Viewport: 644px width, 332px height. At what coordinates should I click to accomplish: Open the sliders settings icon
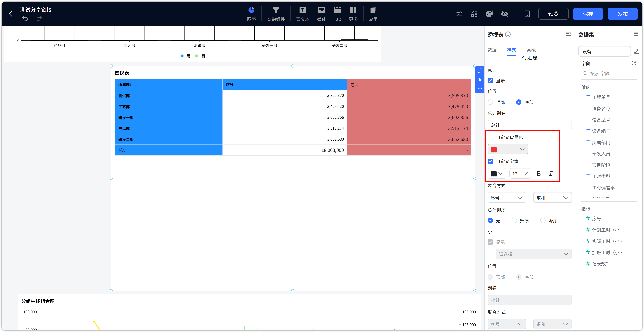(459, 14)
